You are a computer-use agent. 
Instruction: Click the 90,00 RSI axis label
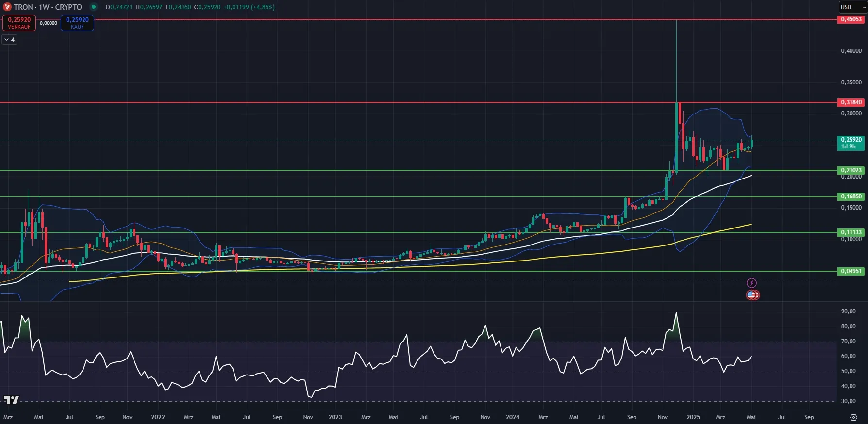point(848,311)
